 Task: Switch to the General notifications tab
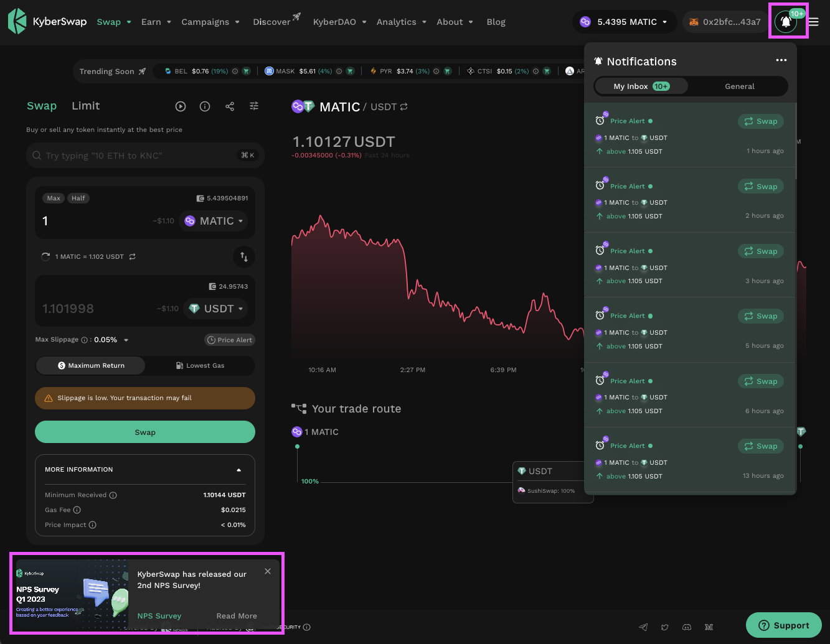coord(739,86)
